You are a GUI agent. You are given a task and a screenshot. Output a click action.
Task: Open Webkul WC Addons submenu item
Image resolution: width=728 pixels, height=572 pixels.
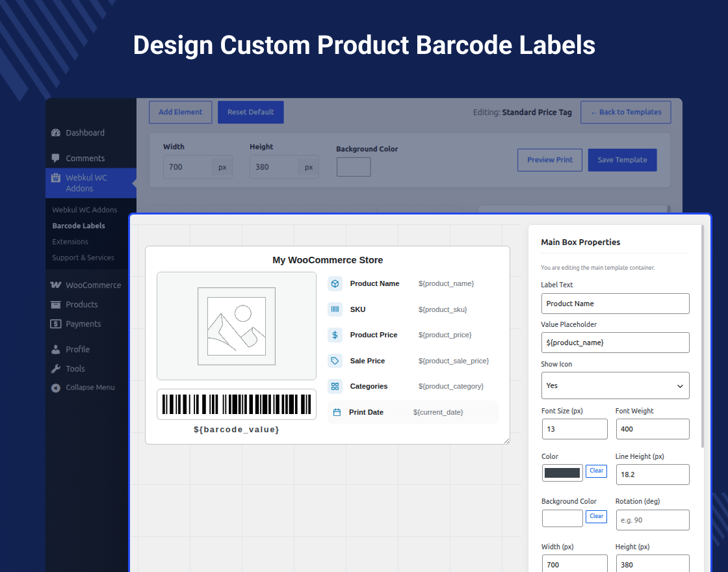(84, 210)
